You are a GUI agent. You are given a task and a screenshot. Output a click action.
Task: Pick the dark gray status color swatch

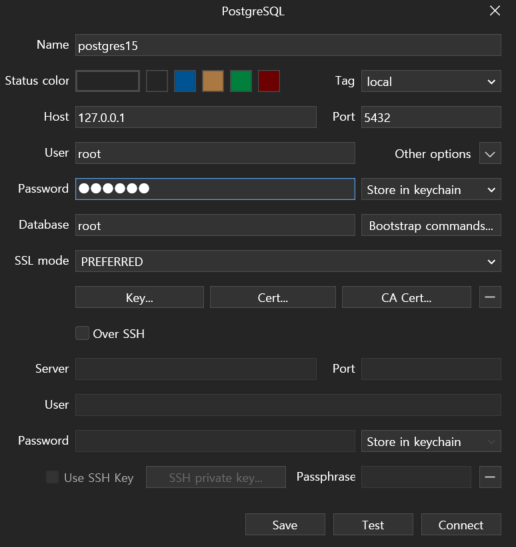click(x=157, y=81)
